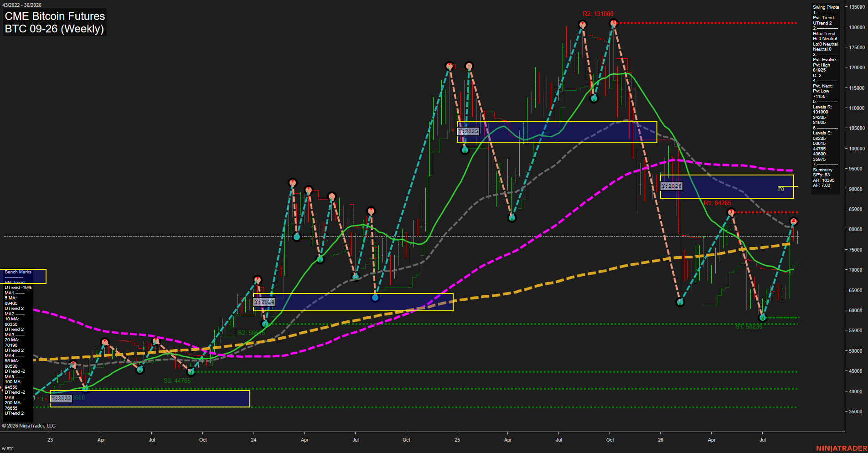Click the 66350 moving average value
868x453 pixels.
(x=11, y=324)
